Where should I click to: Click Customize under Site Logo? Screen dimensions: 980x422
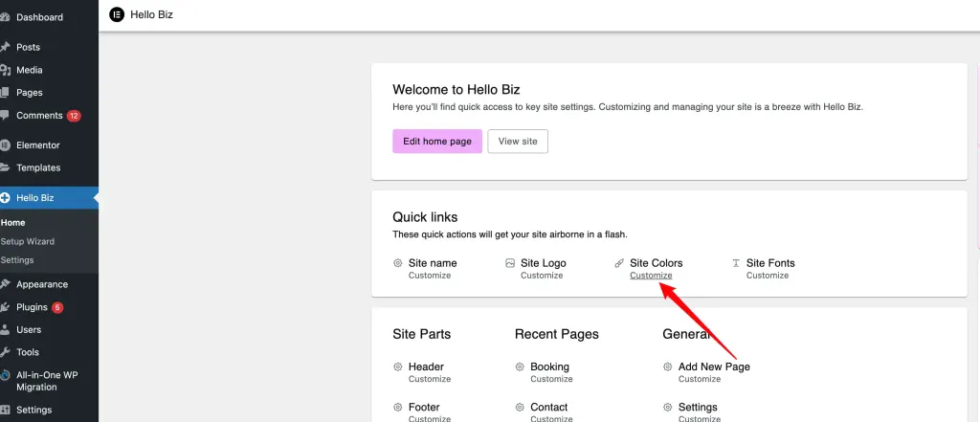[542, 276]
